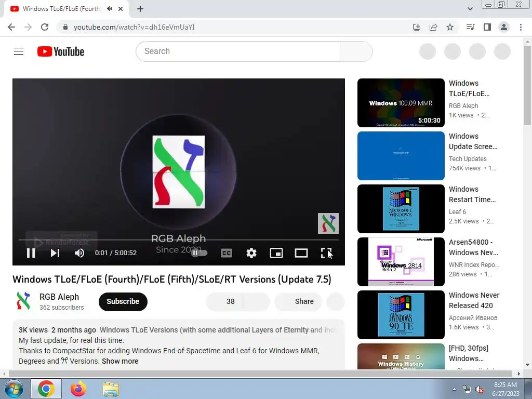Open RGB Aleph channel avatar
532x399 pixels.
[x=23, y=301]
